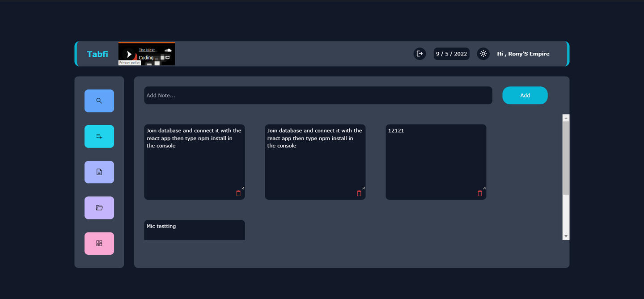Click the notes scrollbar down arrow

pos(566,236)
